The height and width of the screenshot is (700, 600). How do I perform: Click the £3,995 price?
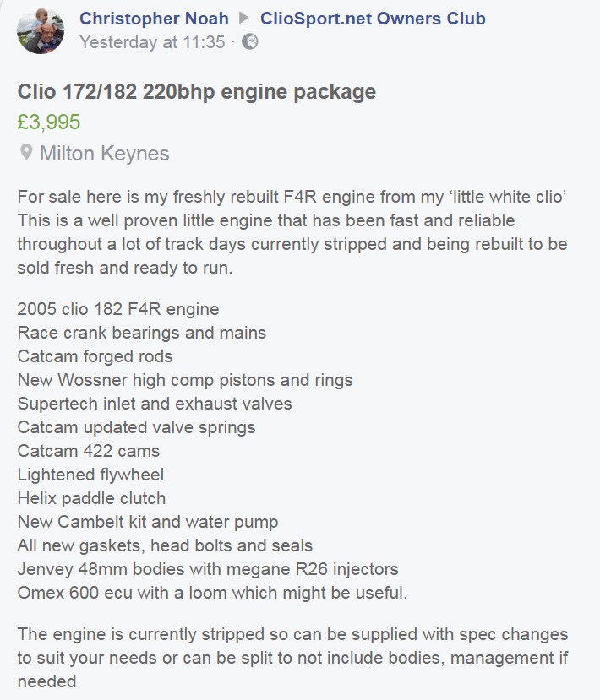49,122
